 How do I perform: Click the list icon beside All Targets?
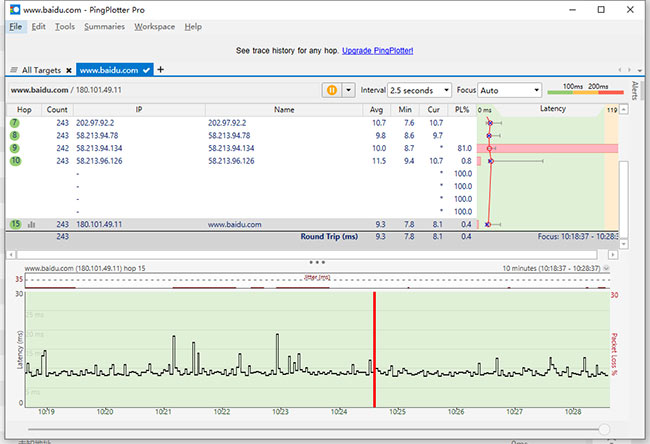tap(14, 70)
